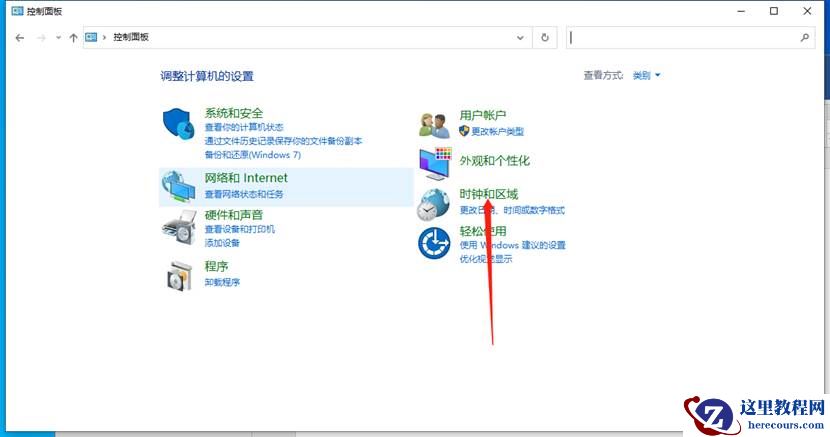Click the search magnifier icon
Screen dimensions: 830x437
click(805, 38)
